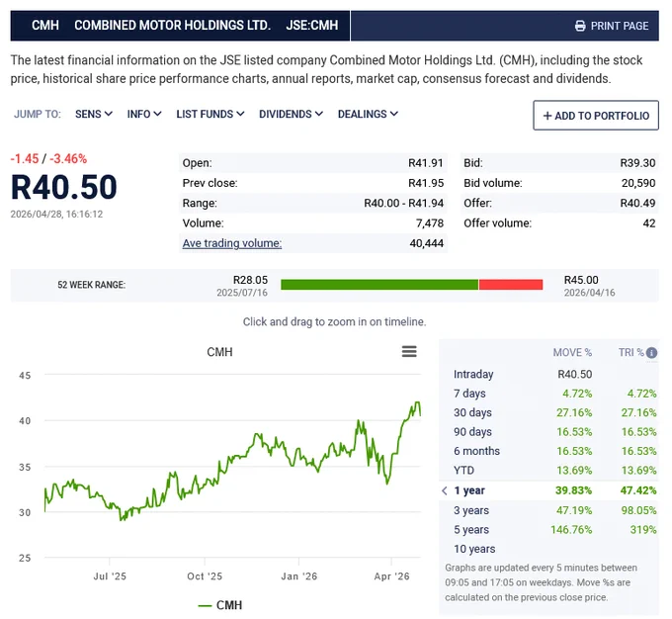Click the Open value R41.91
The width and height of the screenshot is (672, 619).
426,163
